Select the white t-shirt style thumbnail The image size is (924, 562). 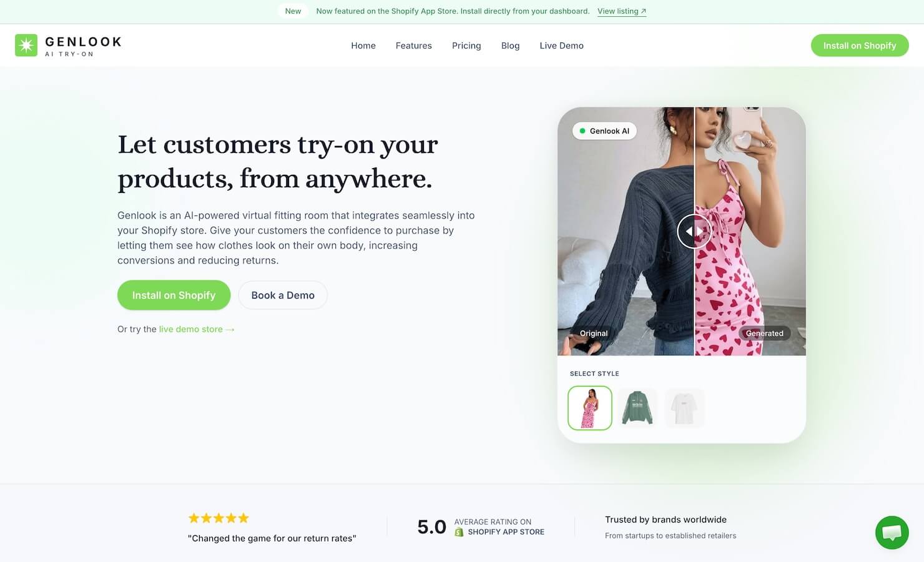[684, 408]
